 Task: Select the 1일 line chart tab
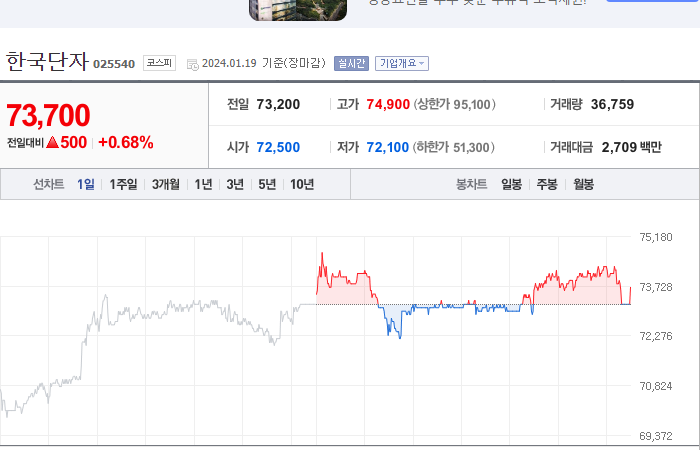point(86,184)
